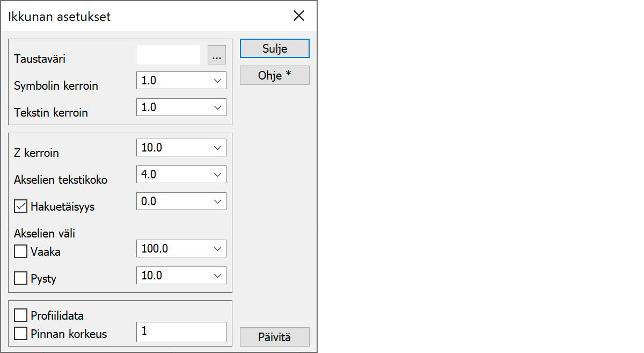Enable the Vaaka checkbox
This screenshot has width=644, height=353.
pos(21,251)
